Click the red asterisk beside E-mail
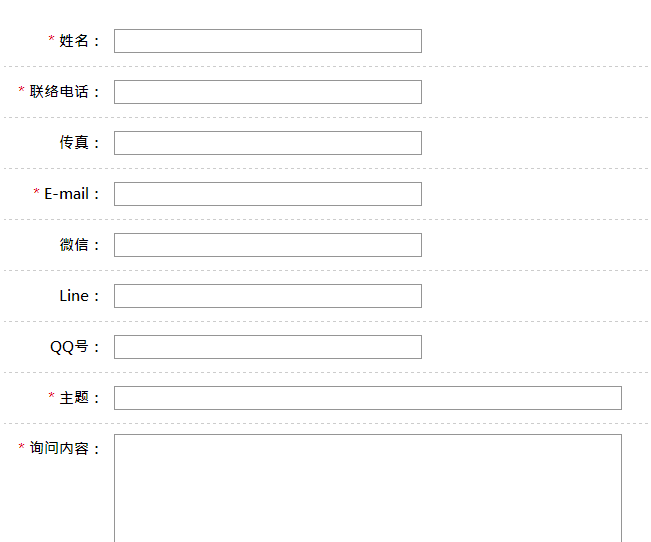This screenshot has width=651, height=542. click(x=37, y=191)
